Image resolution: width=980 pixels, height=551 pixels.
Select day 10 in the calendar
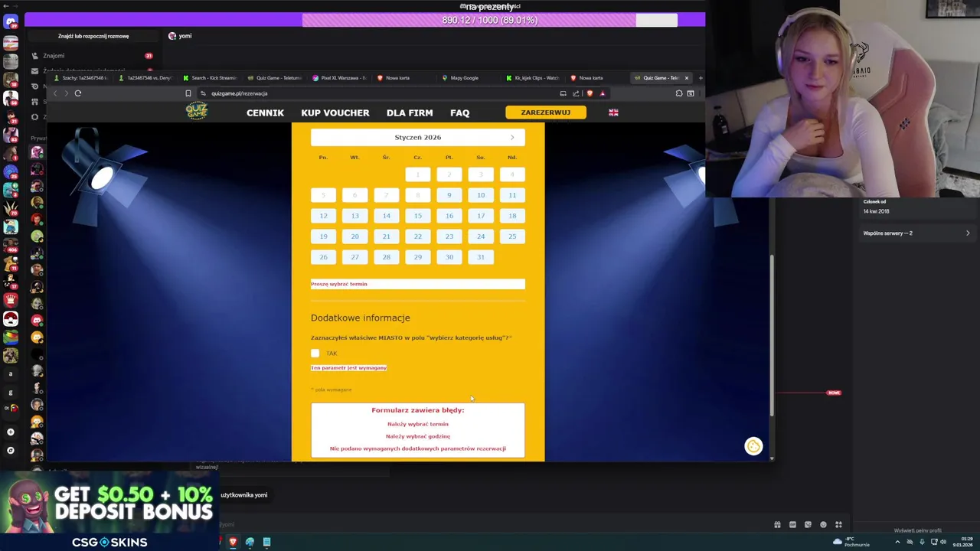tap(481, 195)
